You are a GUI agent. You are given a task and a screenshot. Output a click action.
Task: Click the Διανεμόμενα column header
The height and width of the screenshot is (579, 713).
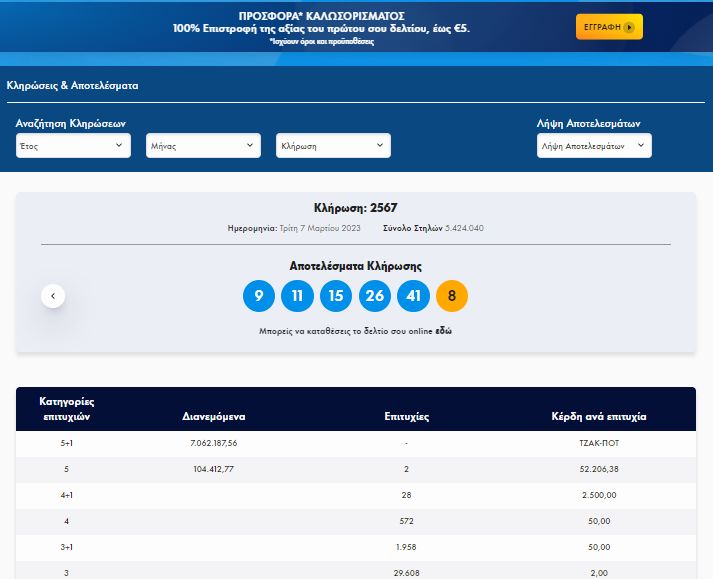coord(213,415)
